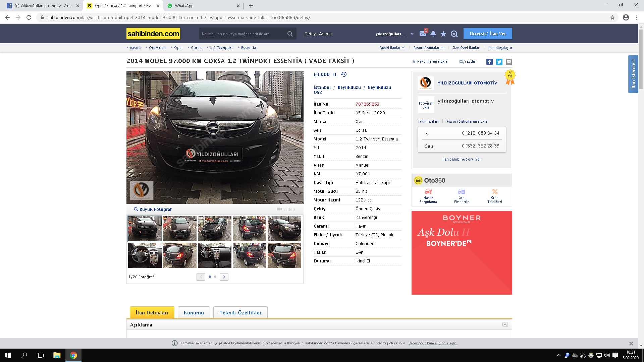
Task: Open saved searches magnifier-star icon
Action: (x=454, y=34)
